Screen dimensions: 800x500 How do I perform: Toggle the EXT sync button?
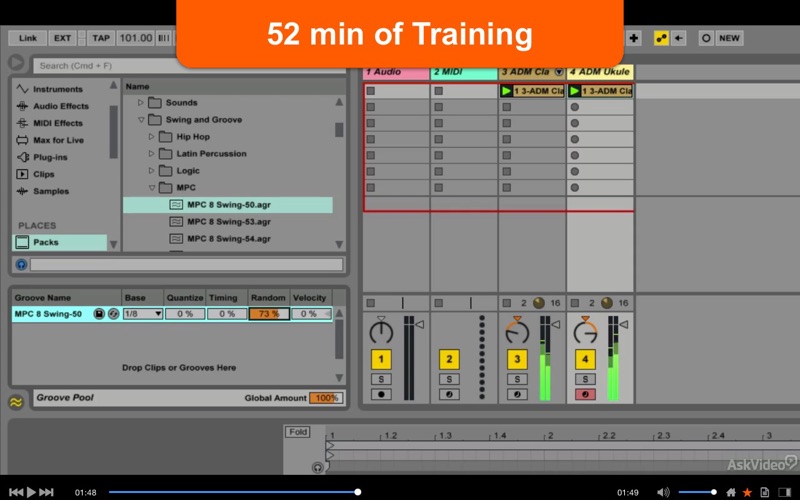click(x=62, y=38)
